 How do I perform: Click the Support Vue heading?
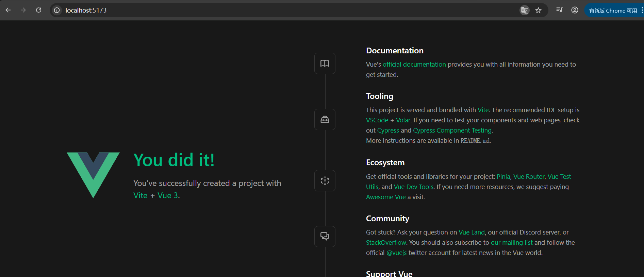tap(389, 274)
